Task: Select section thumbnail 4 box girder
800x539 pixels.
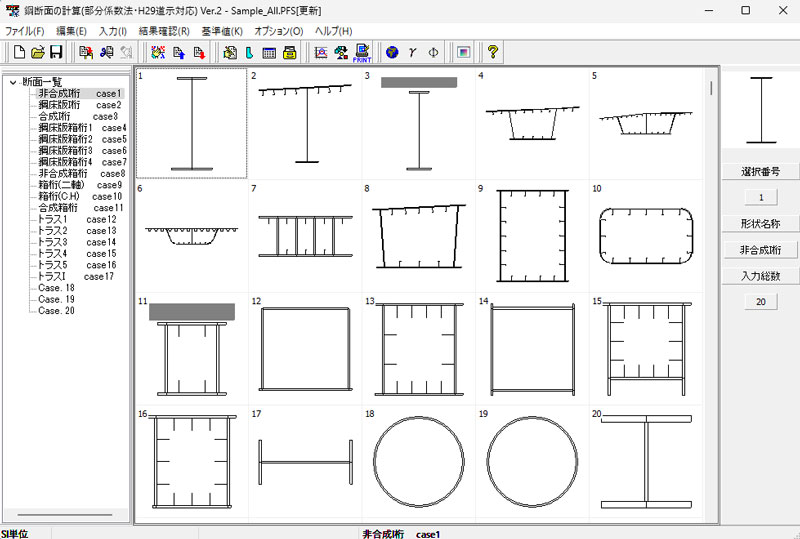Action: click(532, 124)
